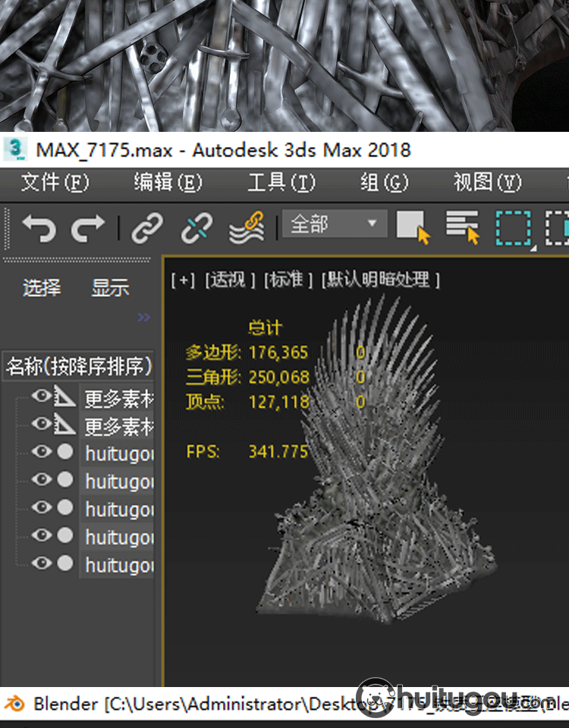
Task: Open the 文件(F) menu
Action: tap(55, 183)
